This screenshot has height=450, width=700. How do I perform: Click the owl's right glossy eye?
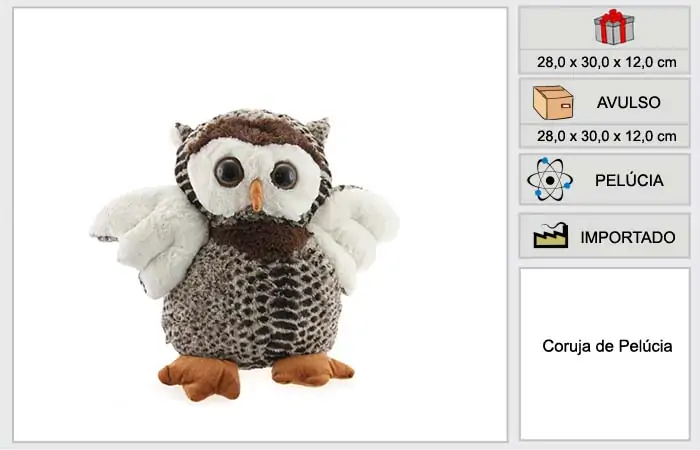click(284, 175)
